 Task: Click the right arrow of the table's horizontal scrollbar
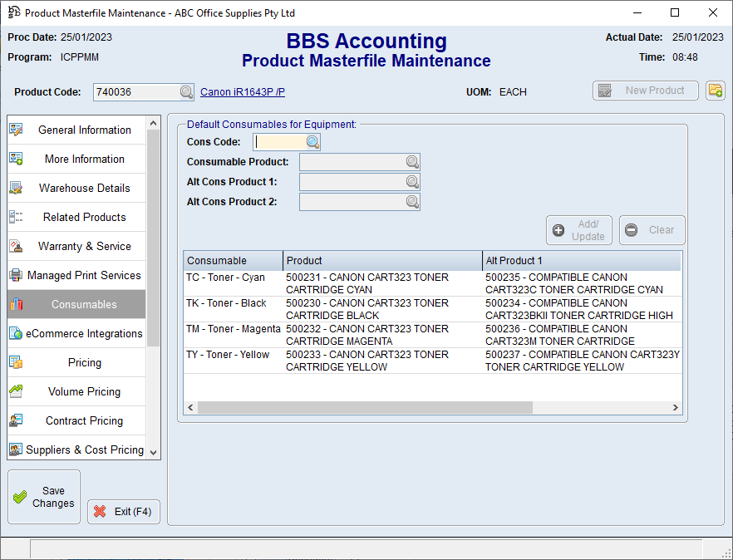[x=676, y=408]
